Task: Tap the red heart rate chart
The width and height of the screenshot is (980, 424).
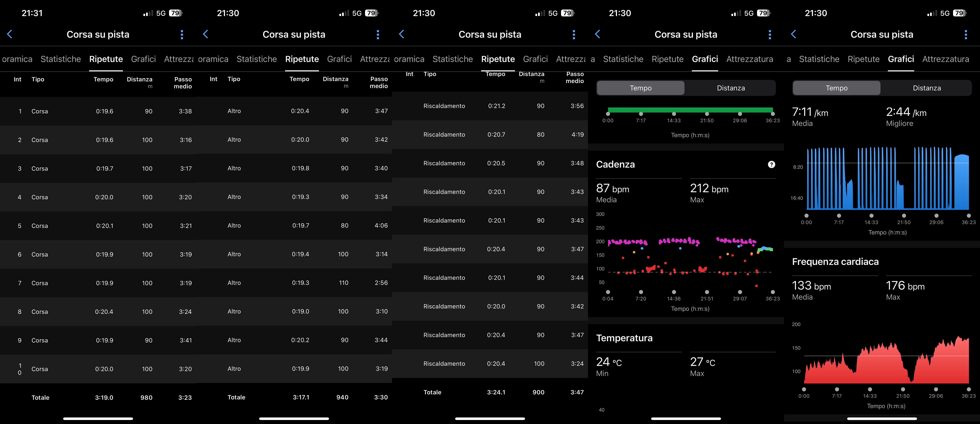Action: (886, 359)
